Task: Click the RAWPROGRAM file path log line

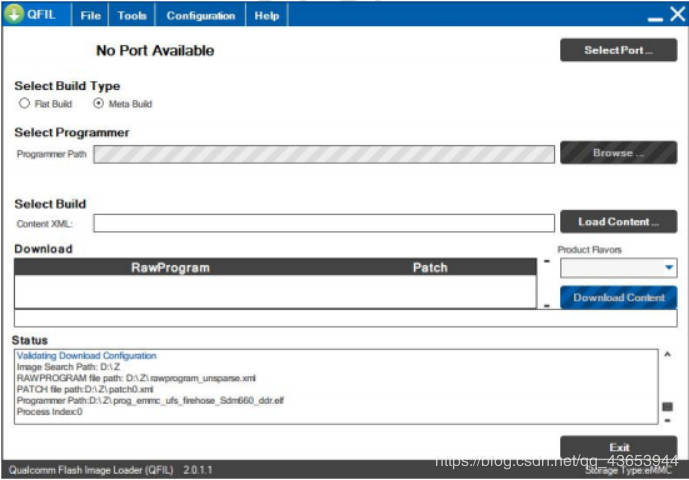Action: [136, 378]
